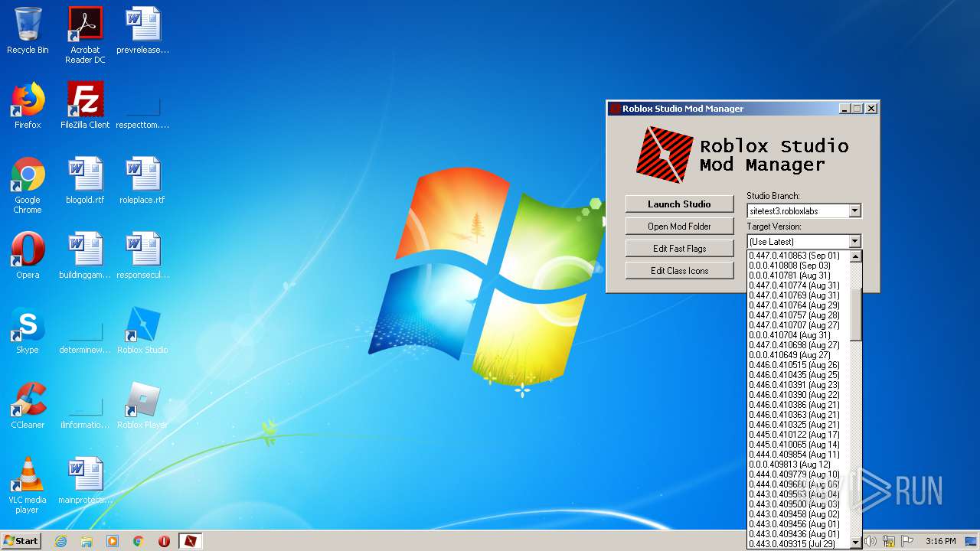Image resolution: width=980 pixels, height=551 pixels.
Task: Choose version 0.446.0.410391 (Aug 23)
Action: point(799,385)
